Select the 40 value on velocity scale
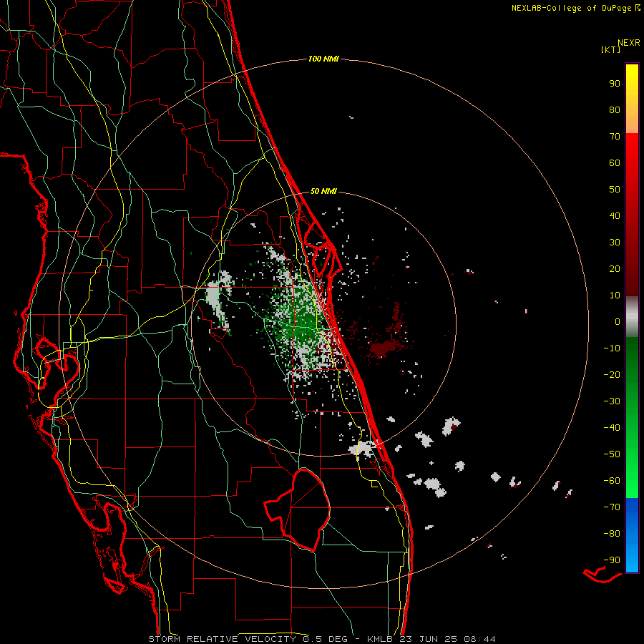Image resolution: width=644 pixels, height=644 pixels. pos(615,215)
